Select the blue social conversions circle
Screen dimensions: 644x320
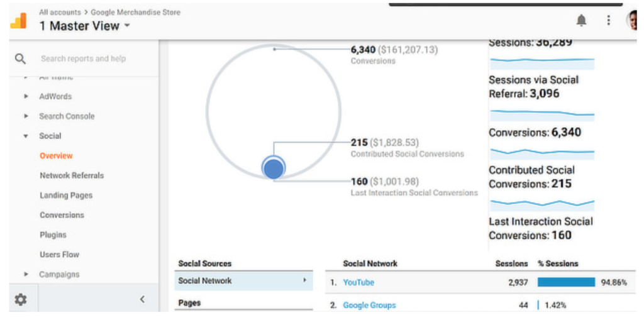coord(274,168)
